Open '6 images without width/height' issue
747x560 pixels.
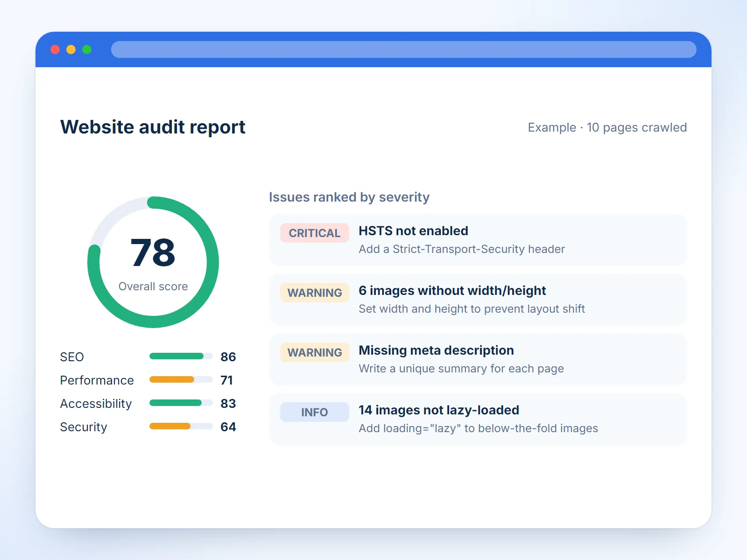(x=452, y=291)
